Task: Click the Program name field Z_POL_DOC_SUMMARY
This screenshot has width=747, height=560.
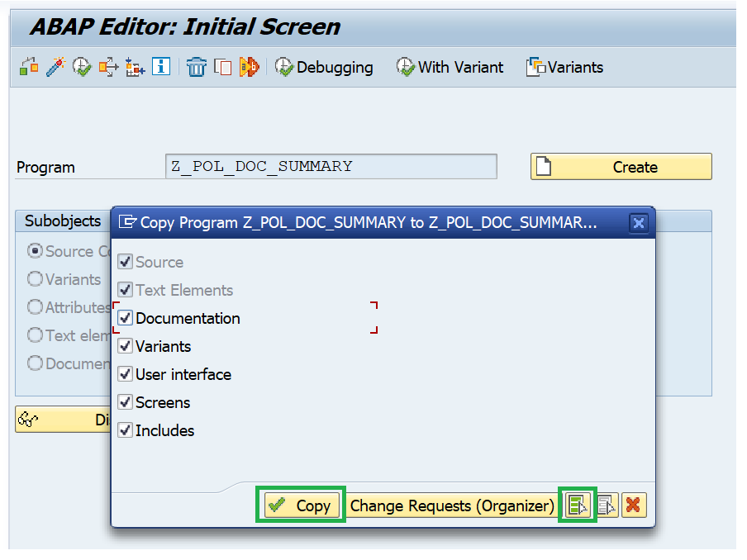Action: [x=331, y=166]
